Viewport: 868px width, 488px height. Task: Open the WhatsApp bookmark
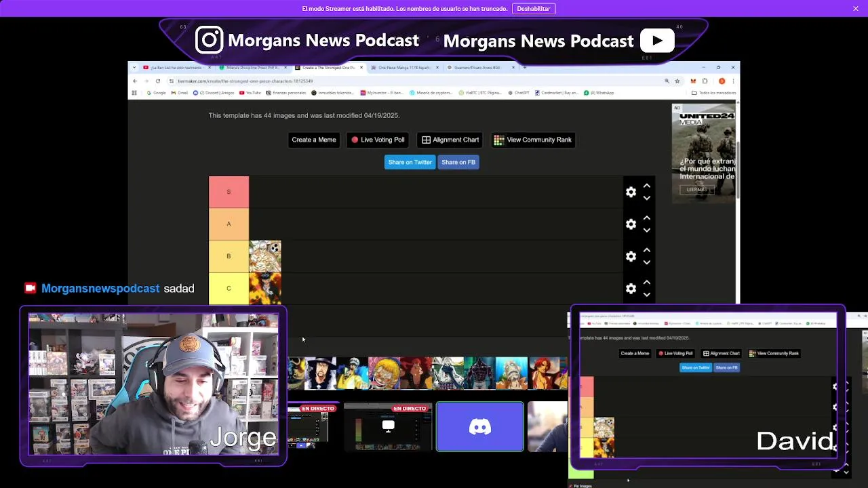[598, 93]
